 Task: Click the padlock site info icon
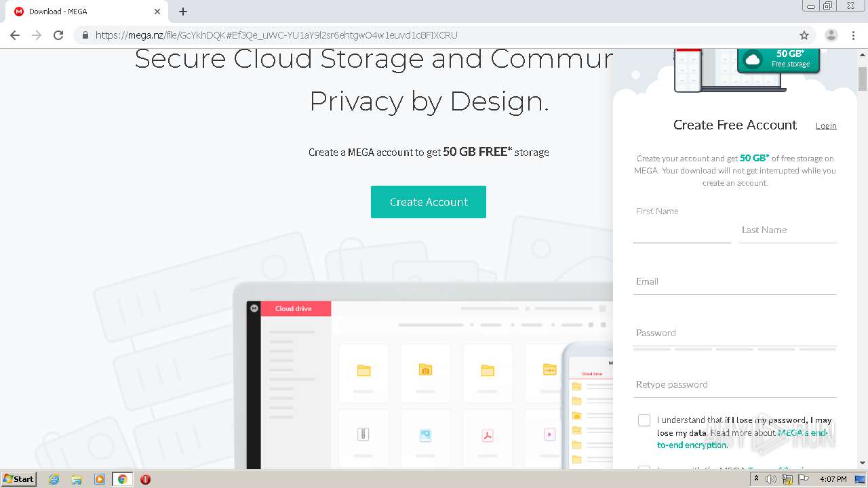pyautogui.click(x=85, y=35)
